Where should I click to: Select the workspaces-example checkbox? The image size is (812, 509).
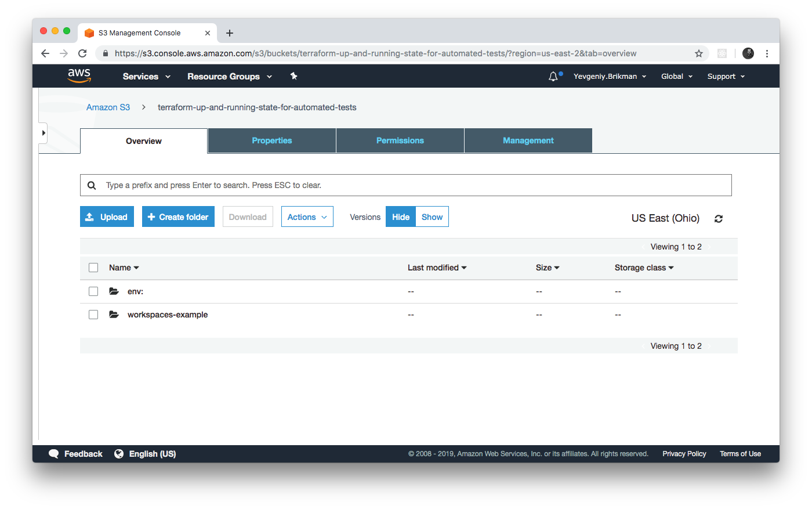pos(93,315)
